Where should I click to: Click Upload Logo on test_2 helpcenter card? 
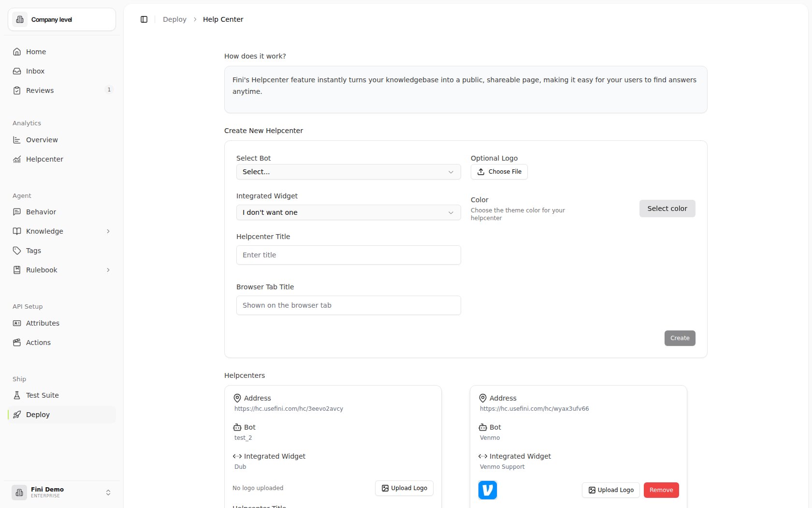(x=404, y=488)
